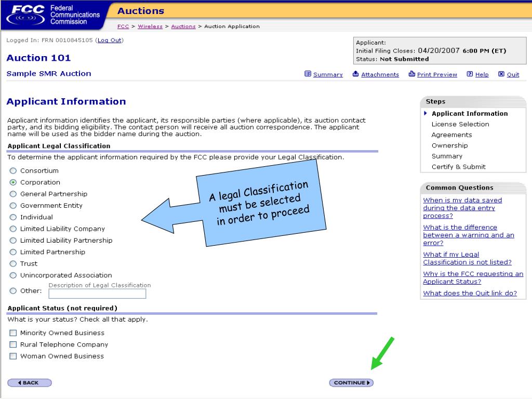Open the Summary link in the toolbar
532x399 pixels.
[328, 75]
